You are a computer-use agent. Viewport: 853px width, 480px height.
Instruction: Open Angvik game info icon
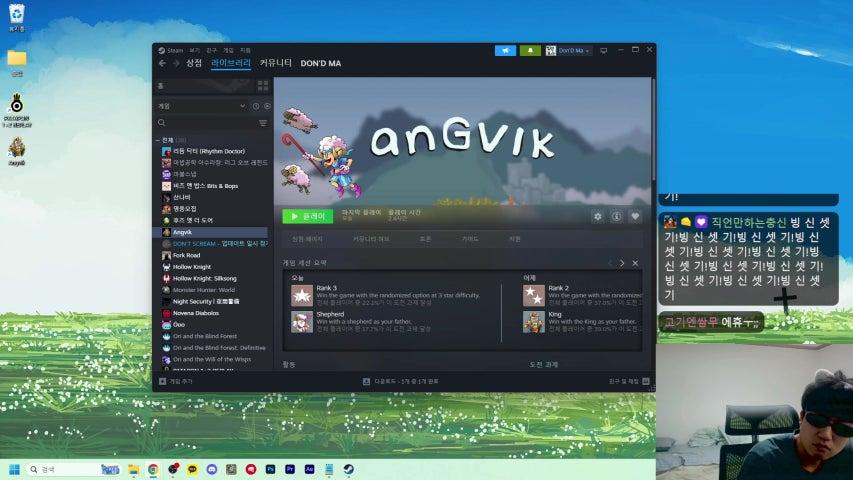616,217
